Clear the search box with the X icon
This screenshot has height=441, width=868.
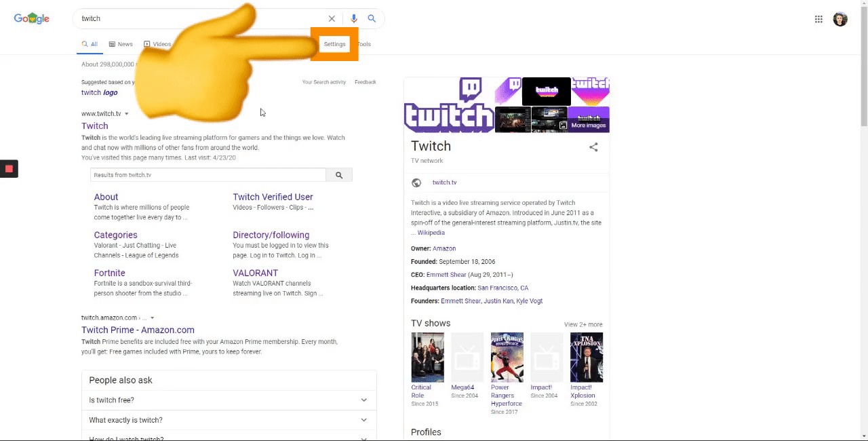point(332,19)
